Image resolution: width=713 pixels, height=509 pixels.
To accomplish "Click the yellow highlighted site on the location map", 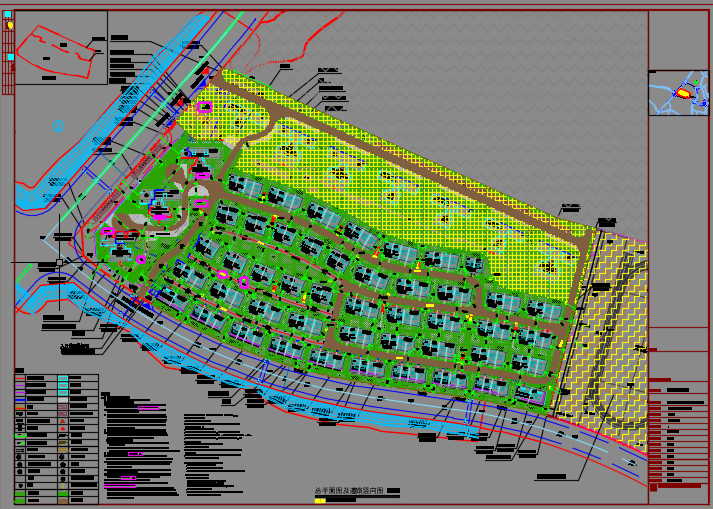I will click(x=683, y=93).
